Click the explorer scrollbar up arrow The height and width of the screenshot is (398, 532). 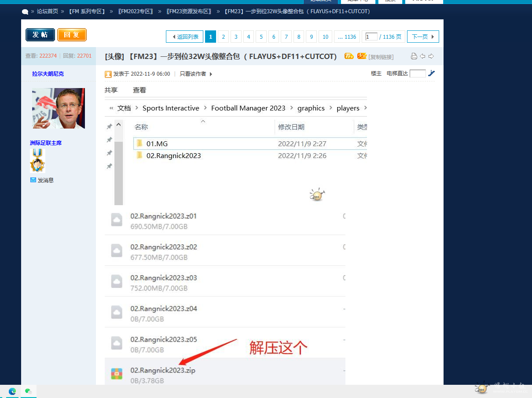(x=118, y=125)
